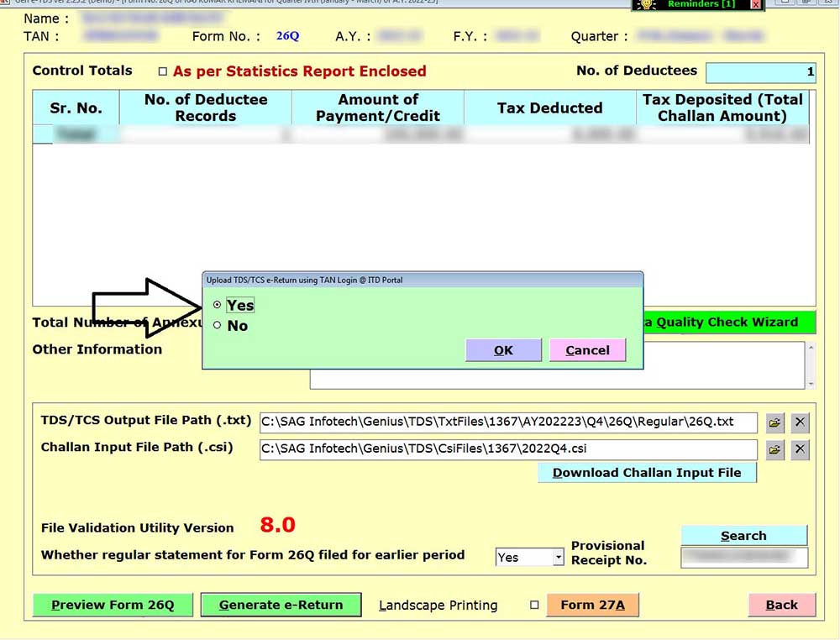This screenshot has height=640, width=840.
Task: Search for Provisional Receipt No.
Action: tap(743, 536)
